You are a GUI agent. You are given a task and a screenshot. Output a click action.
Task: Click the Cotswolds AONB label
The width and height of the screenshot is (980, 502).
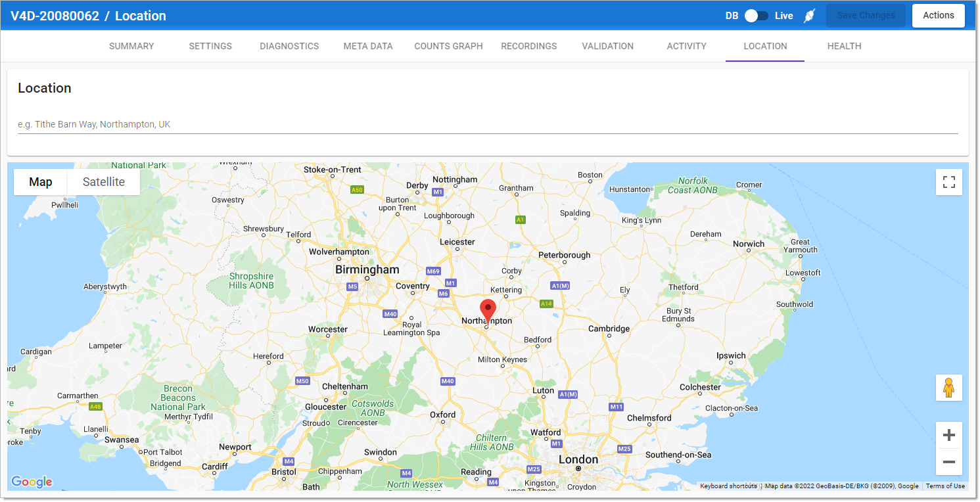point(373,408)
